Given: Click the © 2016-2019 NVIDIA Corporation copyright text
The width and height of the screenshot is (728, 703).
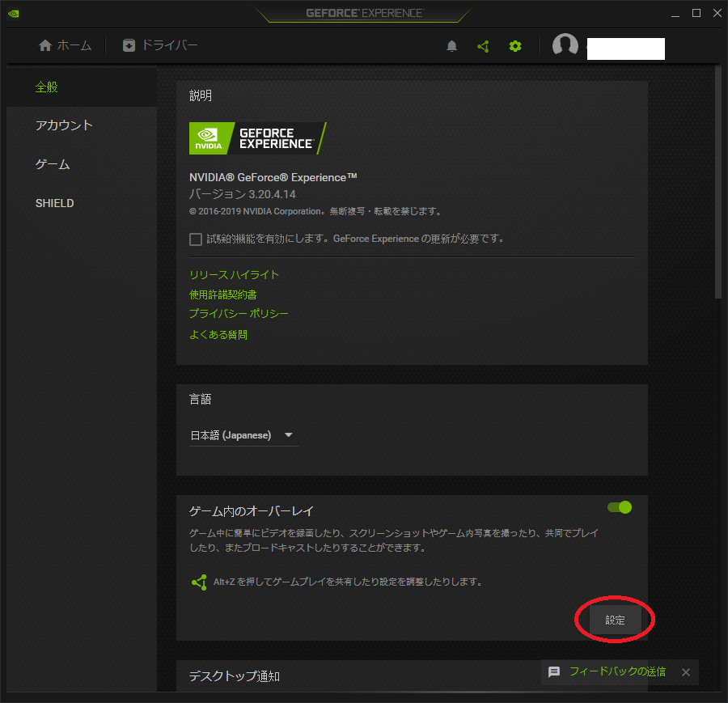Looking at the screenshot, I should click(315, 212).
